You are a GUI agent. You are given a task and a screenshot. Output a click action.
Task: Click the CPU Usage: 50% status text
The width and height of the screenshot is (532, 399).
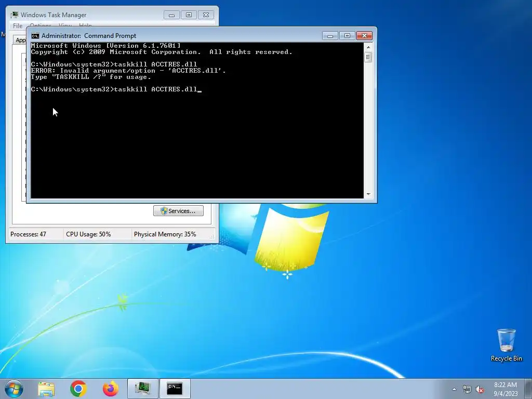click(x=88, y=234)
